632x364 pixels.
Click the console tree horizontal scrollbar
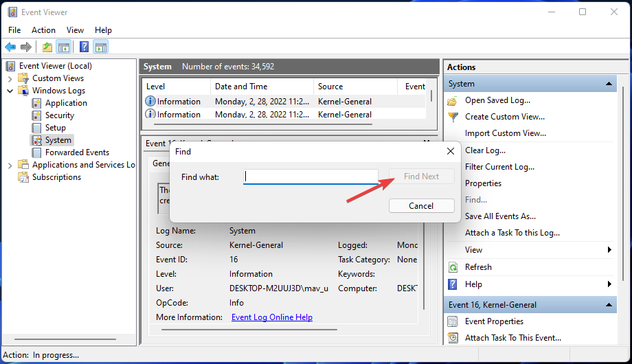tap(65, 339)
